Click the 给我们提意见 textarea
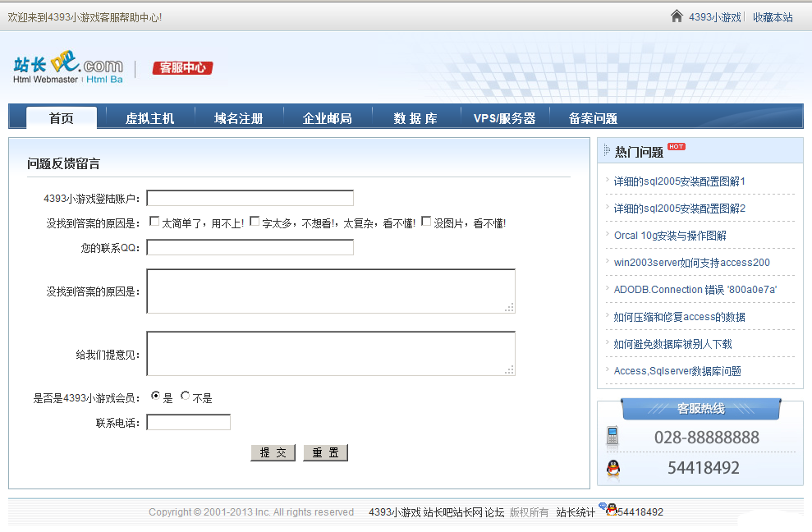This screenshot has width=812, height=532. (x=331, y=354)
